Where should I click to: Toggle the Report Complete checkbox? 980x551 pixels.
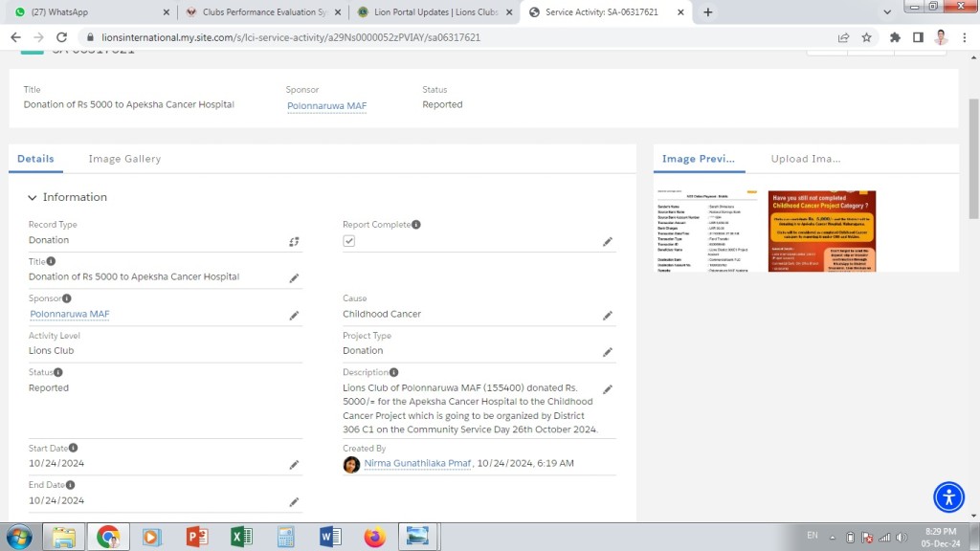click(348, 241)
